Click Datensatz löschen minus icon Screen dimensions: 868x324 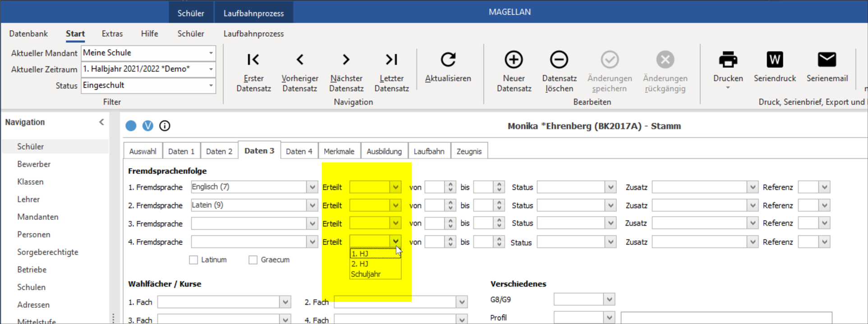pos(559,59)
